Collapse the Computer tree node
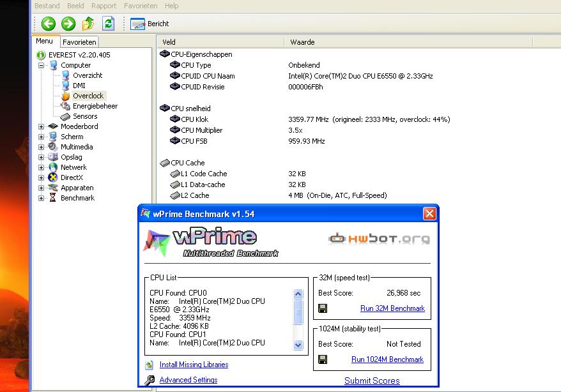 [x=41, y=65]
